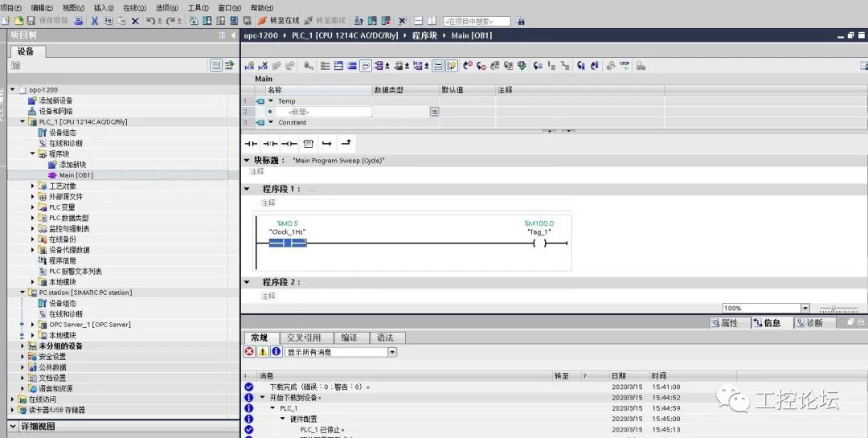Screen dimensions: 868x438
Task: Click the Open project icon
Action: click(x=18, y=21)
